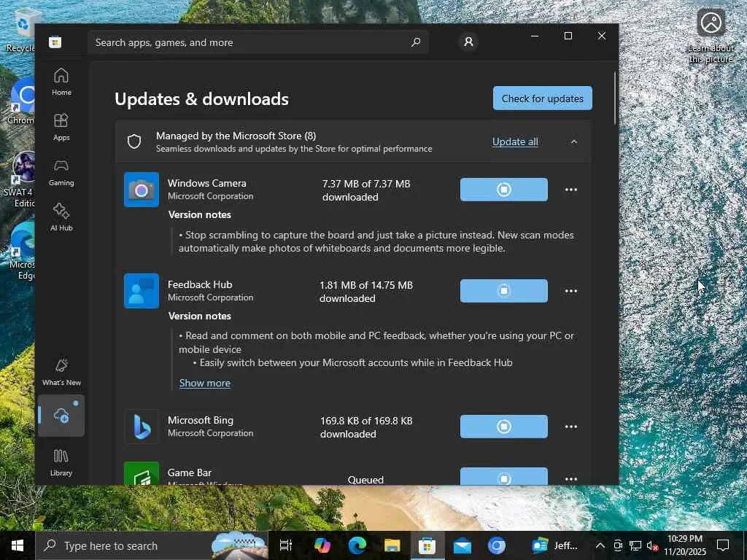Open the Library in Store sidebar

(61, 462)
